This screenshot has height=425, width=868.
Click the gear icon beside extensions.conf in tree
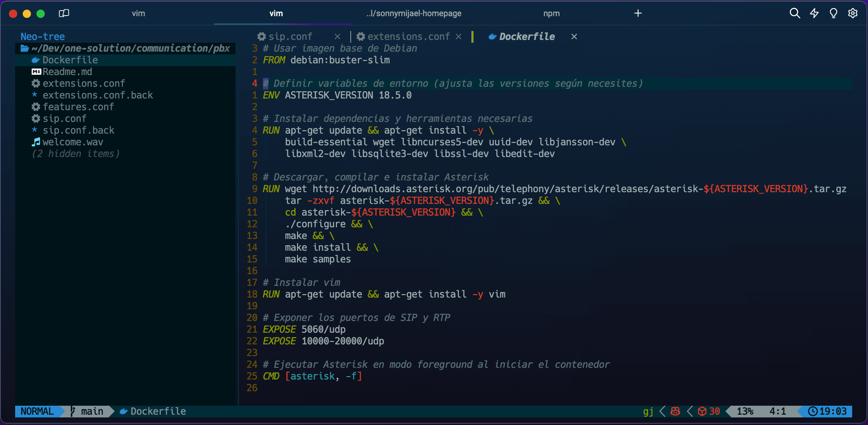coord(36,83)
